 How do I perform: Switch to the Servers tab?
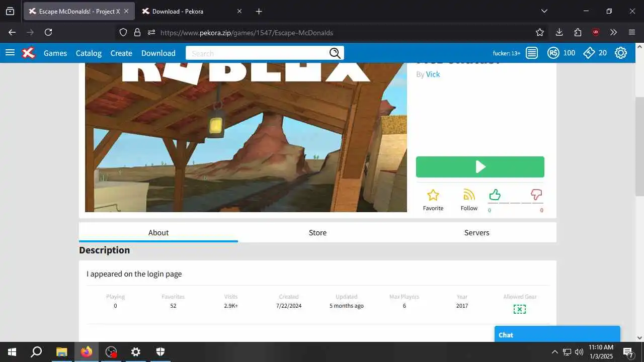tap(477, 232)
